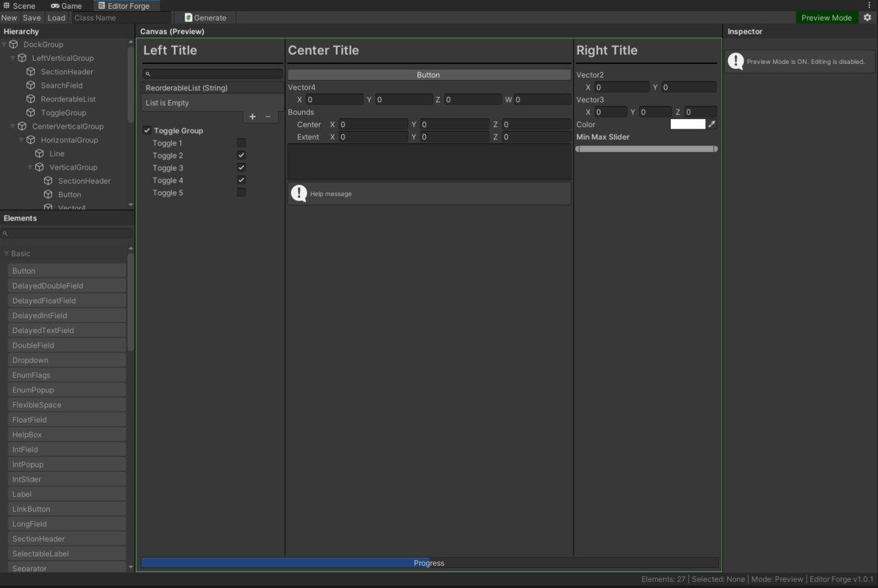
Task: Click the Hierarchy scroll down arrow
Action: pyautogui.click(x=130, y=205)
